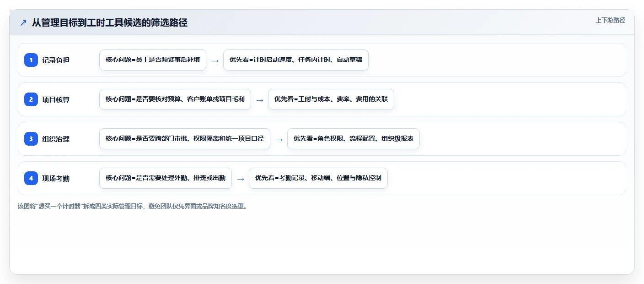
Task: Select box 优先看=计时启动速度、任务内计时、自动草稿
Action: 296,60
